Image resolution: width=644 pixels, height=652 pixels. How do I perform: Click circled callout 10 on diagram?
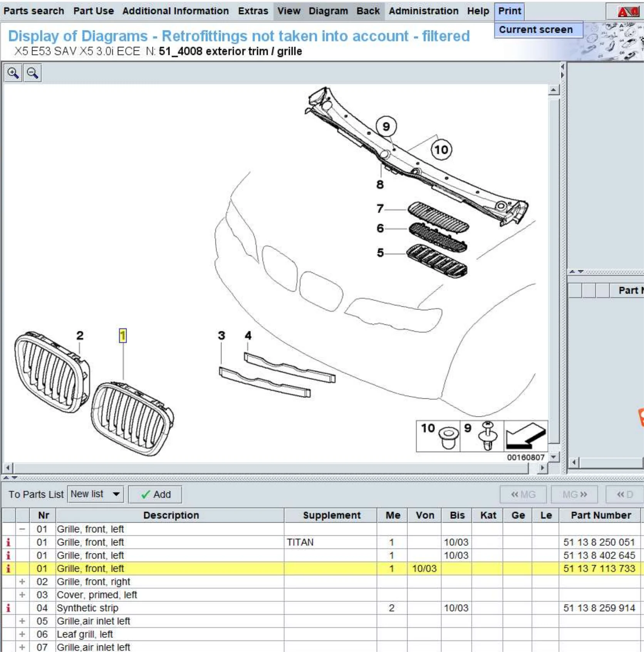pos(441,149)
